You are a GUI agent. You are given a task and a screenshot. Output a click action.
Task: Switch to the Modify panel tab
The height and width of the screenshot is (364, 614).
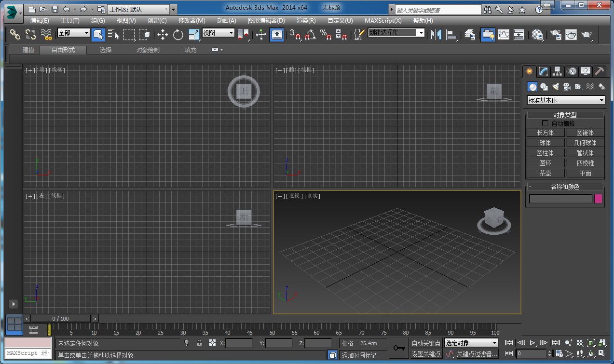pos(544,71)
